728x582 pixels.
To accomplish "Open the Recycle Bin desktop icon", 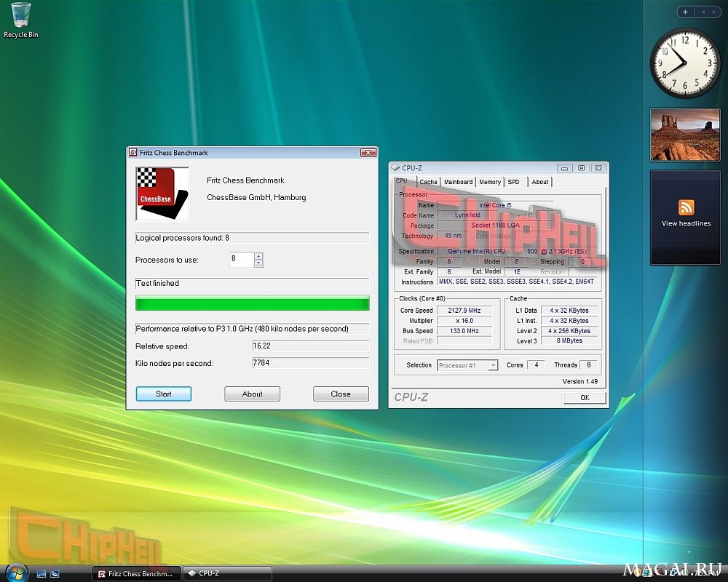I will [x=20, y=20].
